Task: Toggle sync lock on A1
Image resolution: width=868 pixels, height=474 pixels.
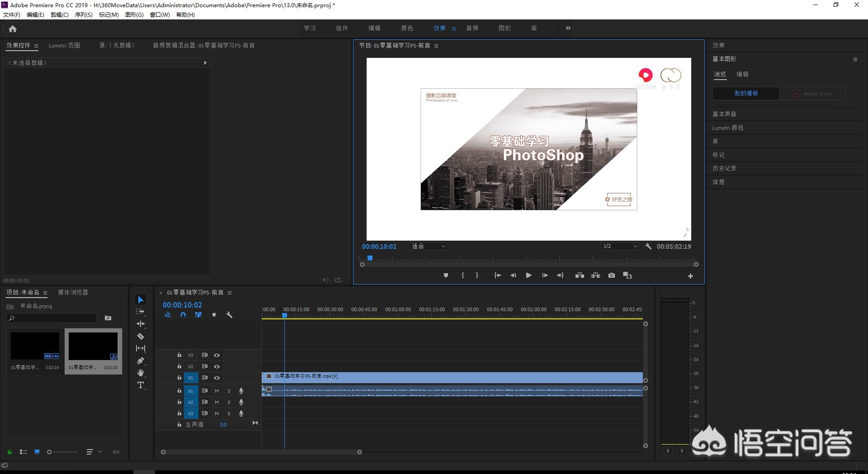Action: point(204,391)
